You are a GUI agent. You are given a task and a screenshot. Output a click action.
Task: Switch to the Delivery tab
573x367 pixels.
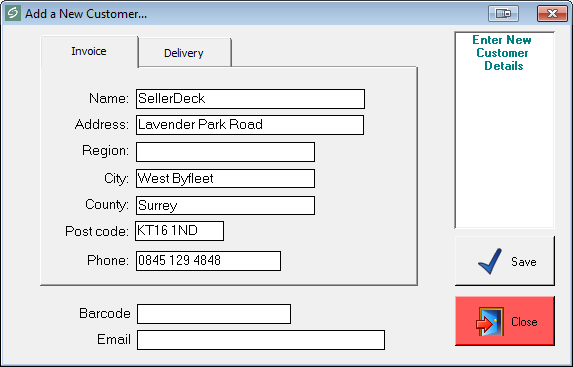coord(185,53)
